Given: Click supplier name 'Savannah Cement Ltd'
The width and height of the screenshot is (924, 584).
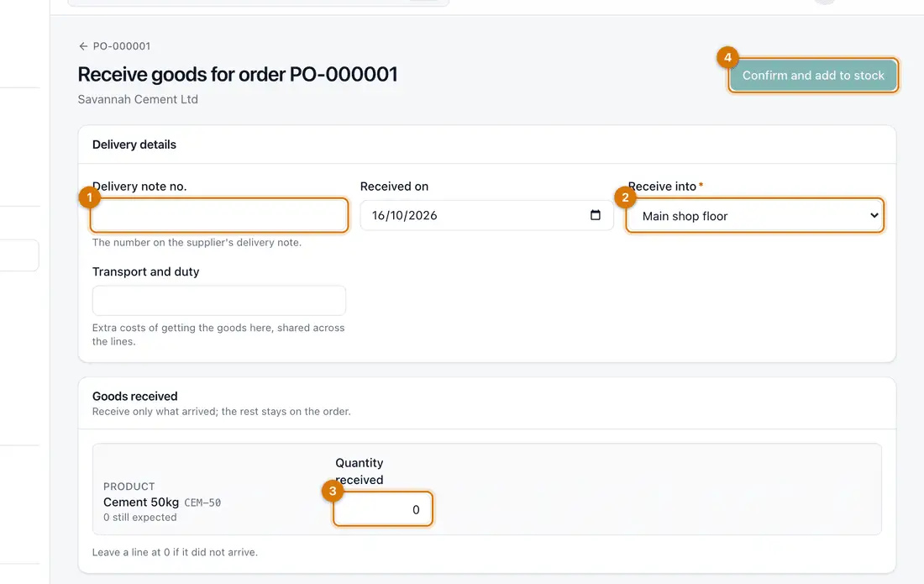Looking at the screenshot, I should pos(138,99).
